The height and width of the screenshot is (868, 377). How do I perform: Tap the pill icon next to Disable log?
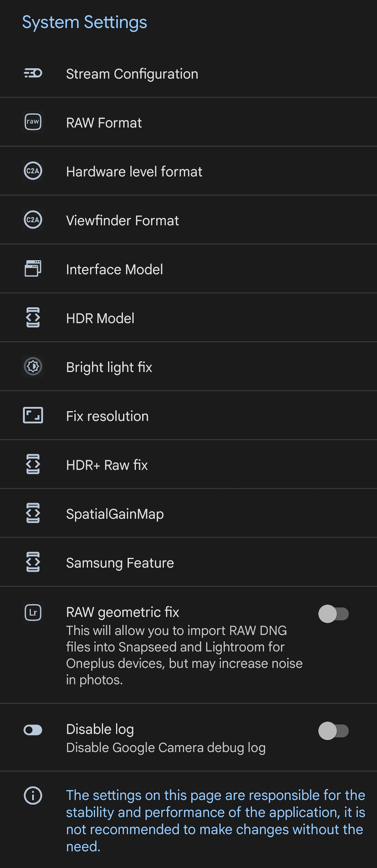click(x=33, y=730)
